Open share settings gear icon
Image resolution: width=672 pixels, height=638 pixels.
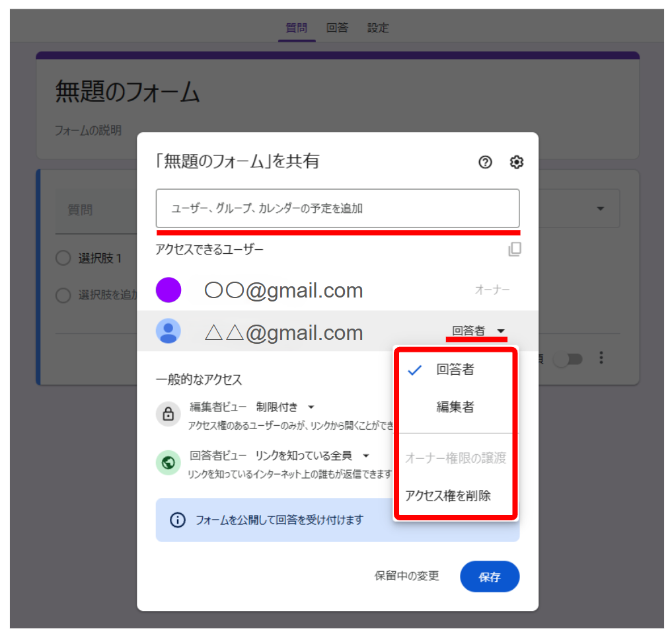click(517, 163)
